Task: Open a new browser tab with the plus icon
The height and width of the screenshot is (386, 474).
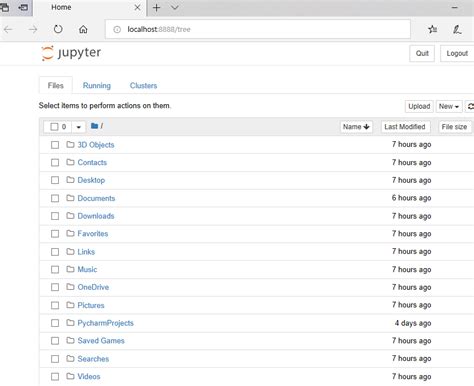Action: (156, 8)
